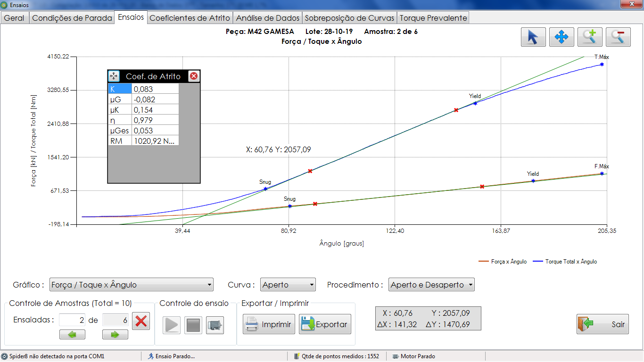This screenshot has width=644, height=362.
Task: Stop the test with stop button
Action: [x=193, y=325]
